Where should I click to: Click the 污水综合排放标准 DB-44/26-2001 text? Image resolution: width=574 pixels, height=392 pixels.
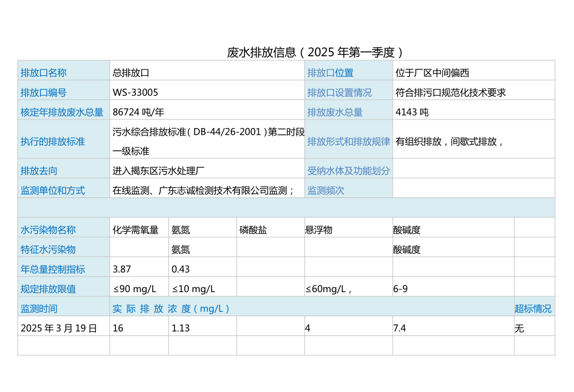[x=208, y=132]
